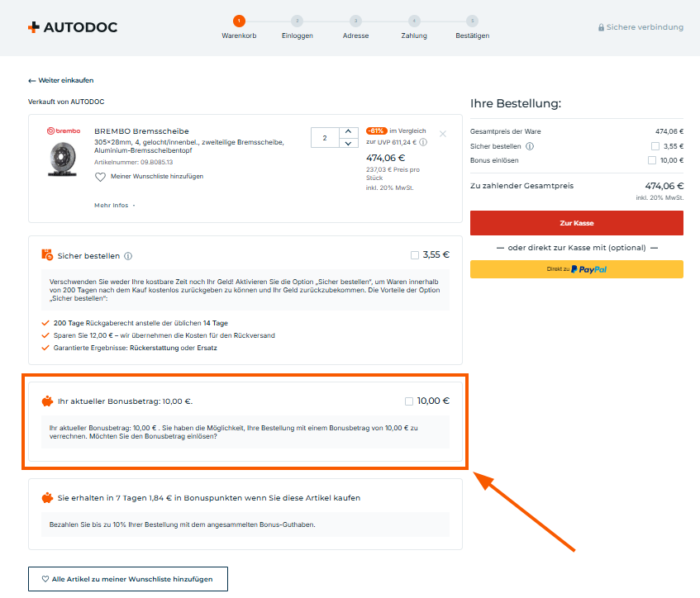Enable Sicher bestellen checkbox for 3,55 €
Screen dimensions: 700x598
click(x=414, y=255)
